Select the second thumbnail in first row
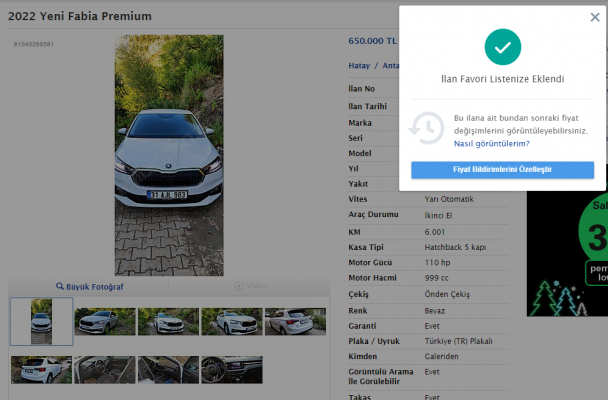The height and width of the screenshot is (400, 608). click(x=105, y=321)
